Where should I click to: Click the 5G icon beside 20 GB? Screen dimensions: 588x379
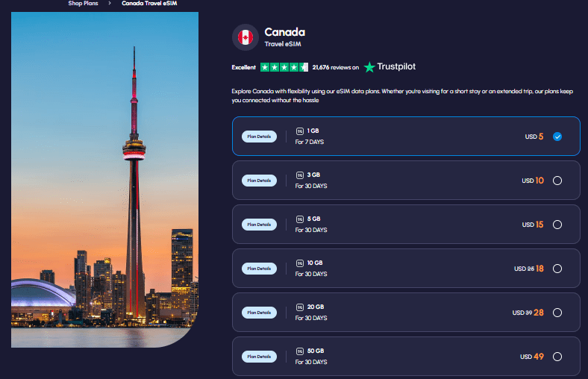(x=299, y=307)
